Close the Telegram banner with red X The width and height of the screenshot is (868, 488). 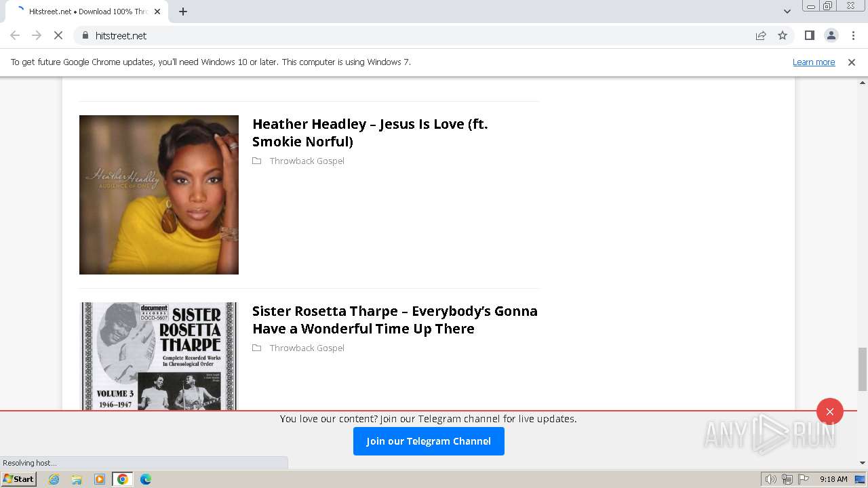[830, 411]
